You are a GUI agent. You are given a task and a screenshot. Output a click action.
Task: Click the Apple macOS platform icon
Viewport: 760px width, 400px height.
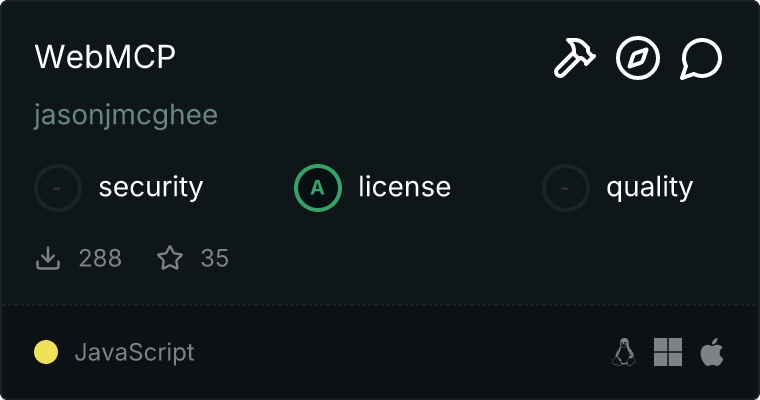711,352
